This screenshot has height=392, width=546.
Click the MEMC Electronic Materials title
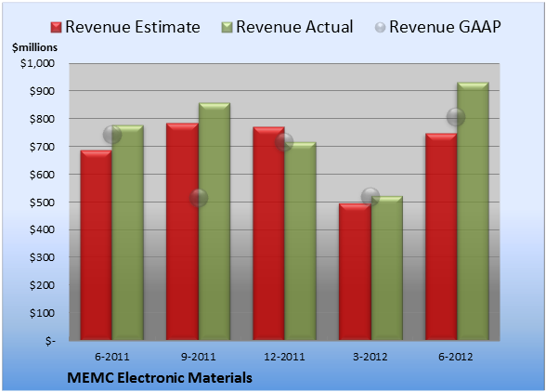point(160,378)
